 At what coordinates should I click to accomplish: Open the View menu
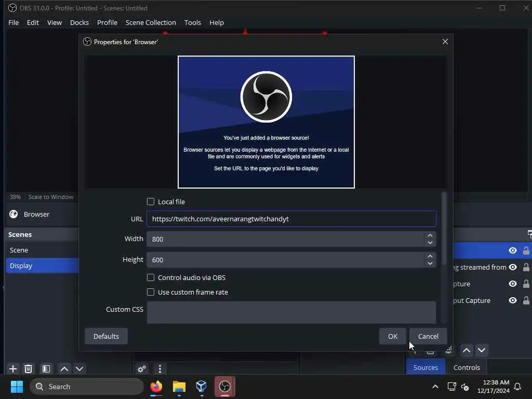click(54, 22)
